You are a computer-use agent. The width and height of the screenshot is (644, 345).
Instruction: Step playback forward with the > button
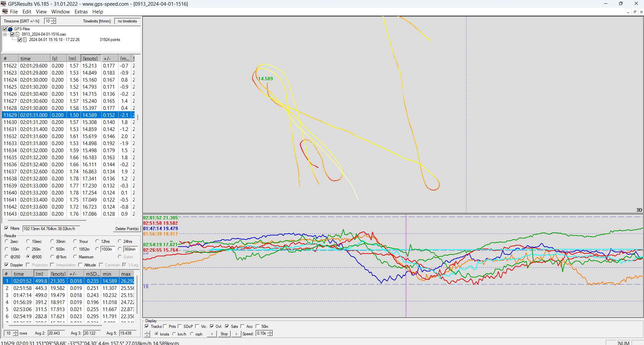coord(236,334)
